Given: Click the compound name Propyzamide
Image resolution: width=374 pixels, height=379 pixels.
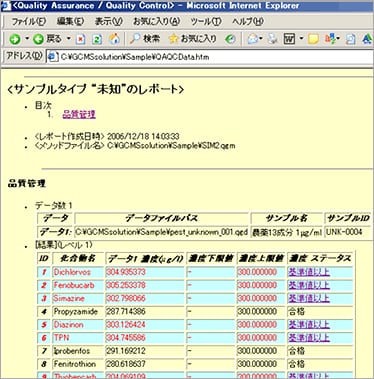Looking at the screenshot, I should 76,312.
